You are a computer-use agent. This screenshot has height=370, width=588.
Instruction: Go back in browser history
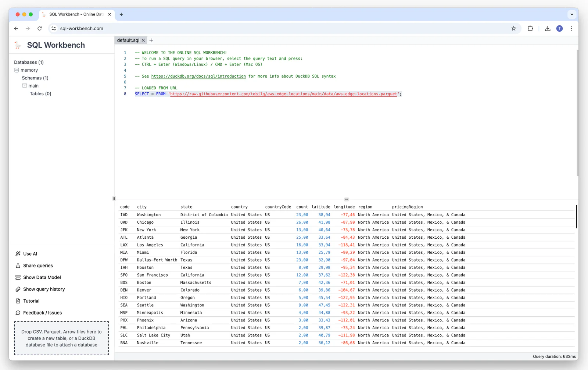click(16, 28)
